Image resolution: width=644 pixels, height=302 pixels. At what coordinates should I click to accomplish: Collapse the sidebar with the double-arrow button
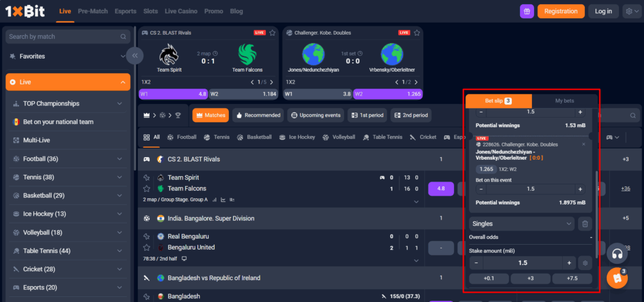click(135, 55)
